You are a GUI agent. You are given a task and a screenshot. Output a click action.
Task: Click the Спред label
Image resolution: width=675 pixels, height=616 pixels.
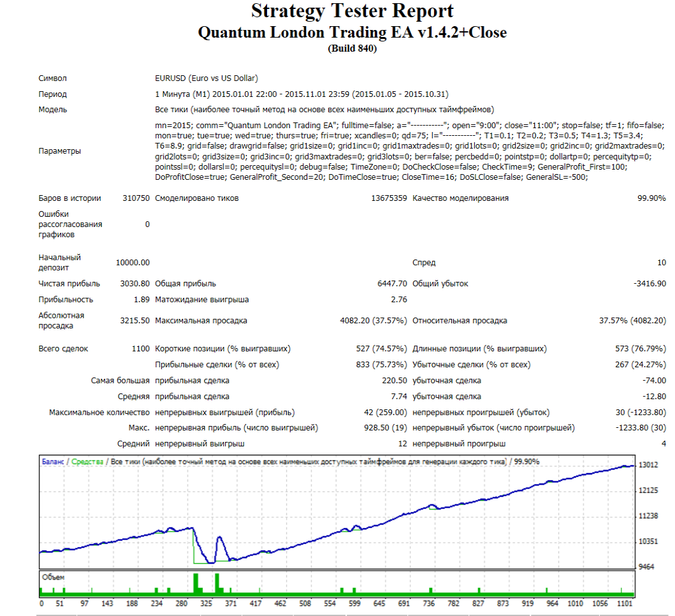coord(424,262)
